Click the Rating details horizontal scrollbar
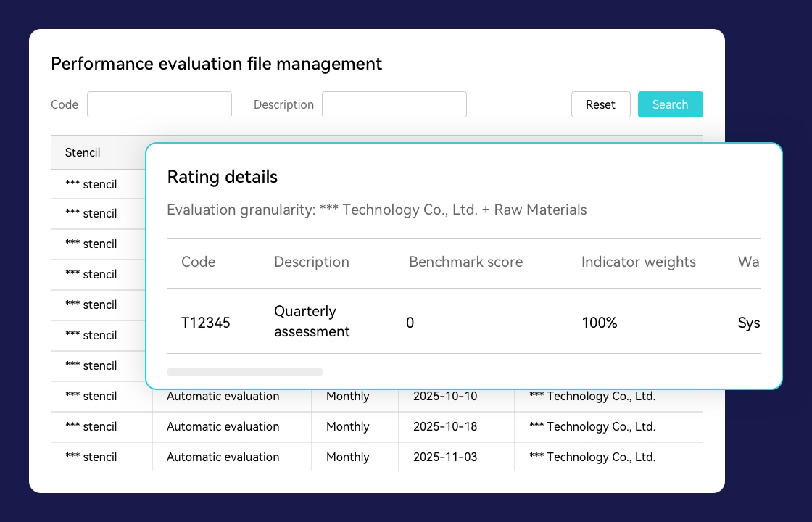The width and height of the screenshot is (812, 522). (245, 372)
